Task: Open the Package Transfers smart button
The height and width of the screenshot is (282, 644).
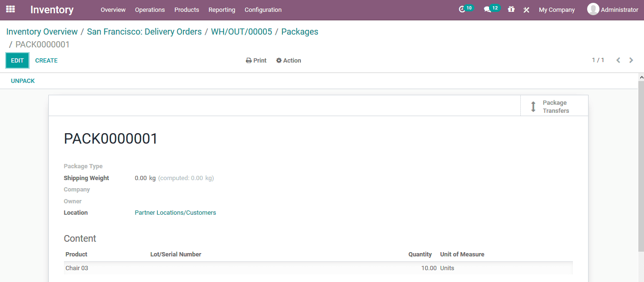Action: (553, 106)
